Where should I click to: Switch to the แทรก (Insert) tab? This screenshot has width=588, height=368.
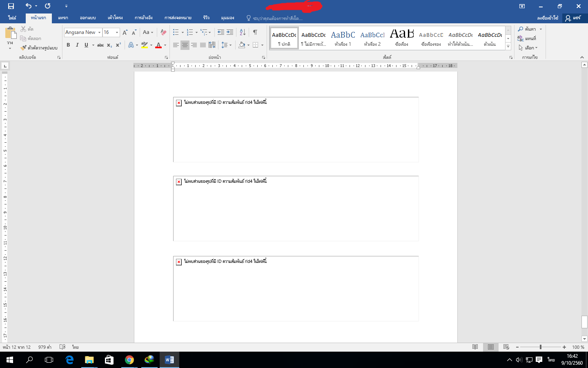click(63, 18)
